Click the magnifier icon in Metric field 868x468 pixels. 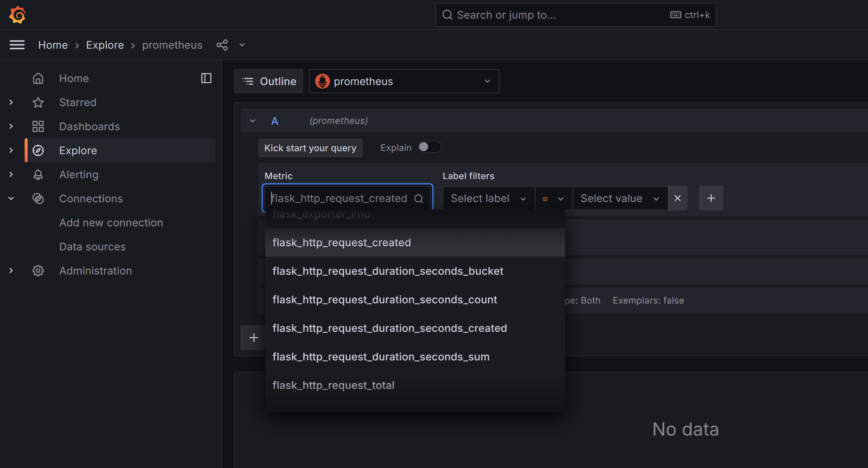pos(419,199)
